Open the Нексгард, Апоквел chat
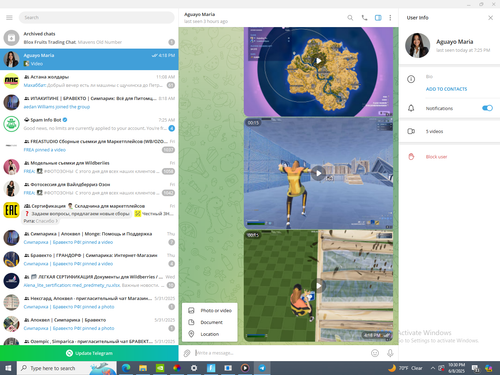Screen dimensions: 500x375 tap(89, 302)
